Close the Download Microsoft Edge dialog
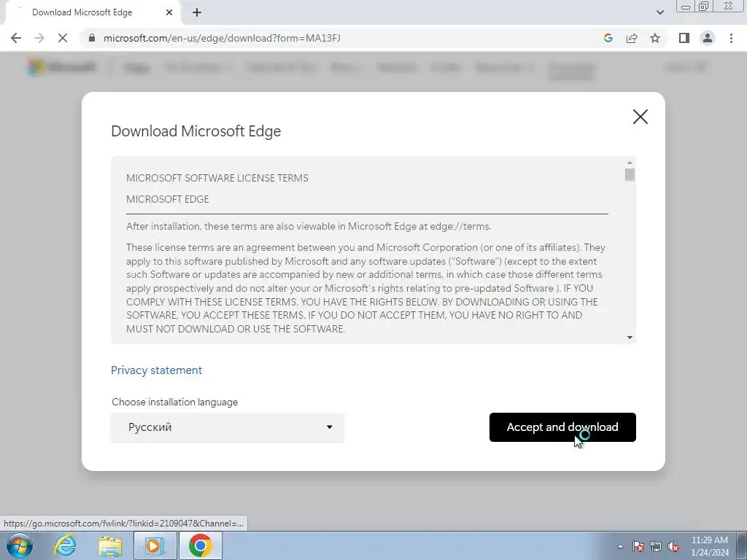Image resolution: width=747 pixels, height=560 pixels. (x=640, y=117)
